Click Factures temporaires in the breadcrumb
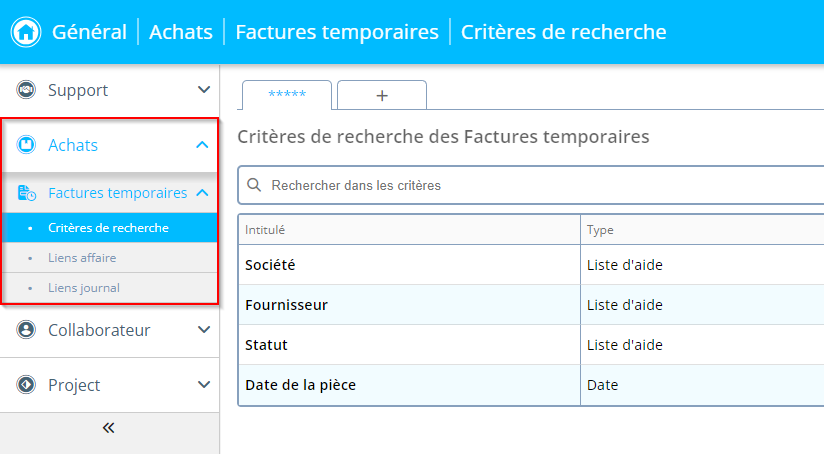Image resolution: width=824 pixels, height=454 pixels. 337,32
